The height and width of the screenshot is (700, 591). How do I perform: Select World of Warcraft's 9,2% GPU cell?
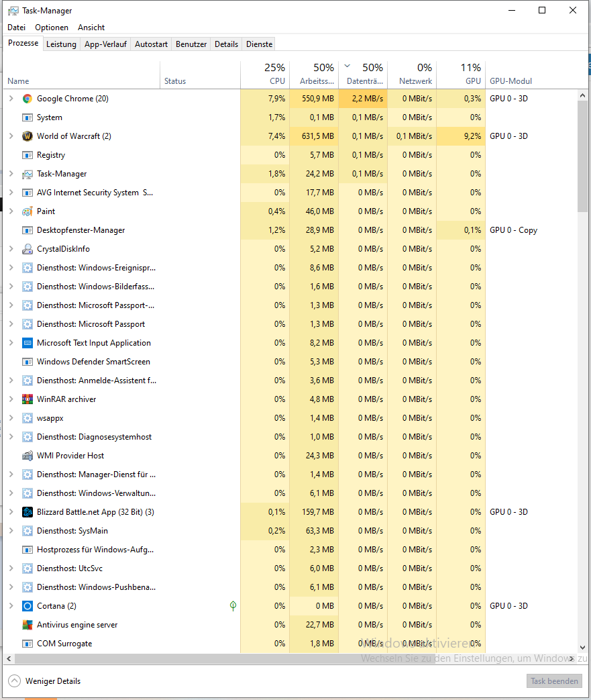pyautogui.click(x=461, y=136)
